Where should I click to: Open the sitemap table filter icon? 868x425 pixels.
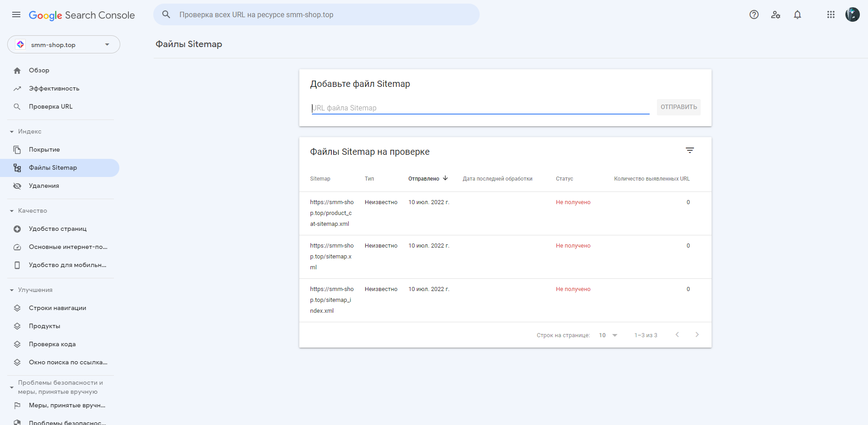point(690,150)
